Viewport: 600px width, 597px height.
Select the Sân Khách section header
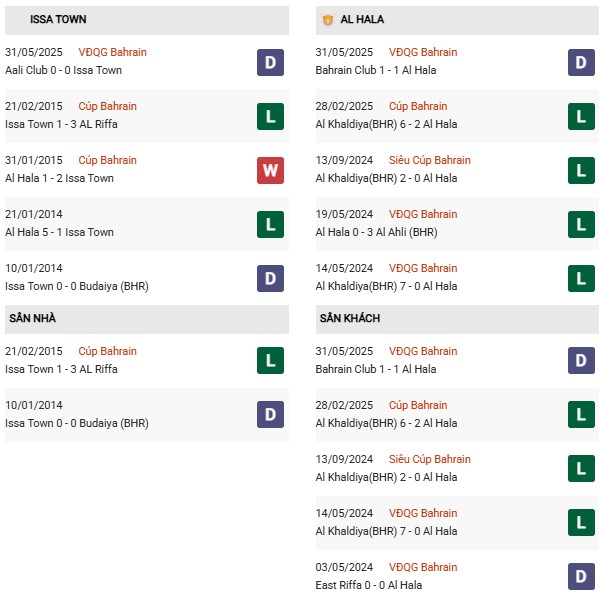point(458,319)
